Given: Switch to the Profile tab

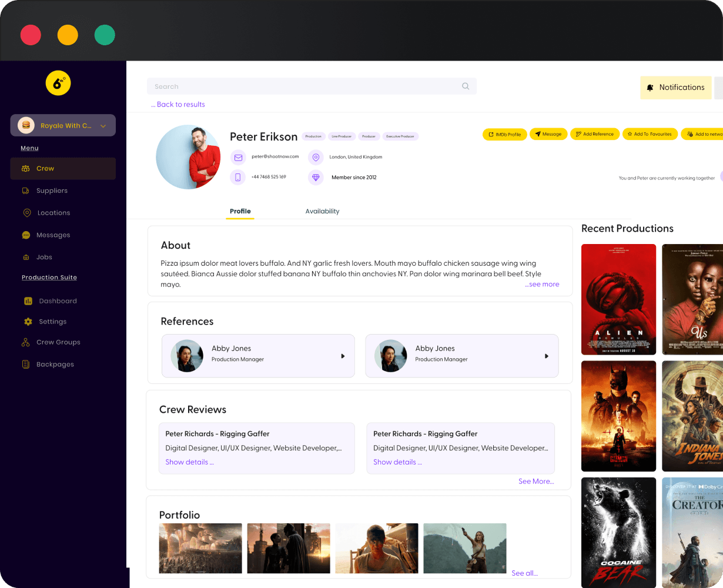Looking at the screenshot, I should (240, 211).
